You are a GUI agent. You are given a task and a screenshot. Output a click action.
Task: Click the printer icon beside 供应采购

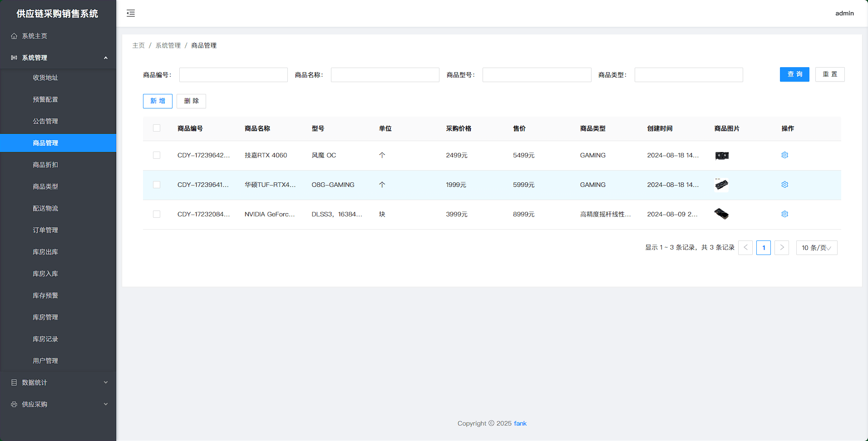tap(14, 404)
